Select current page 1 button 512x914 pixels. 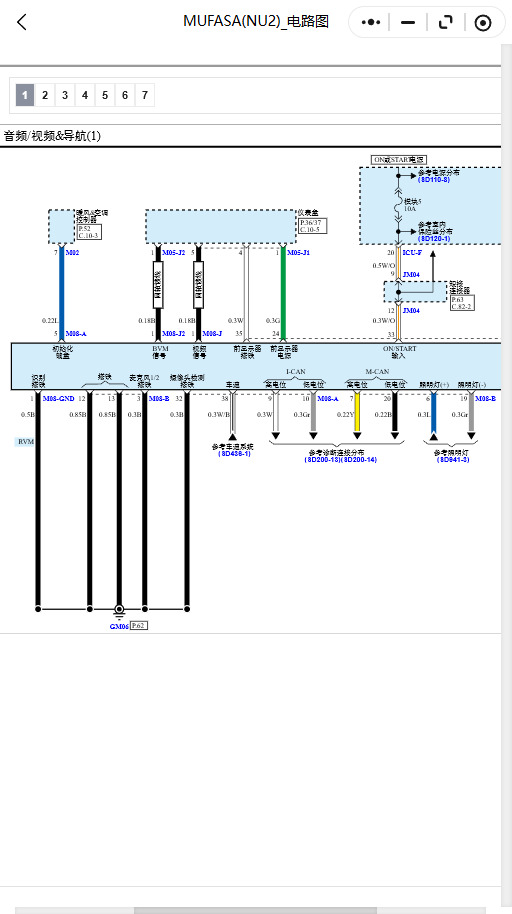[25, 95]
